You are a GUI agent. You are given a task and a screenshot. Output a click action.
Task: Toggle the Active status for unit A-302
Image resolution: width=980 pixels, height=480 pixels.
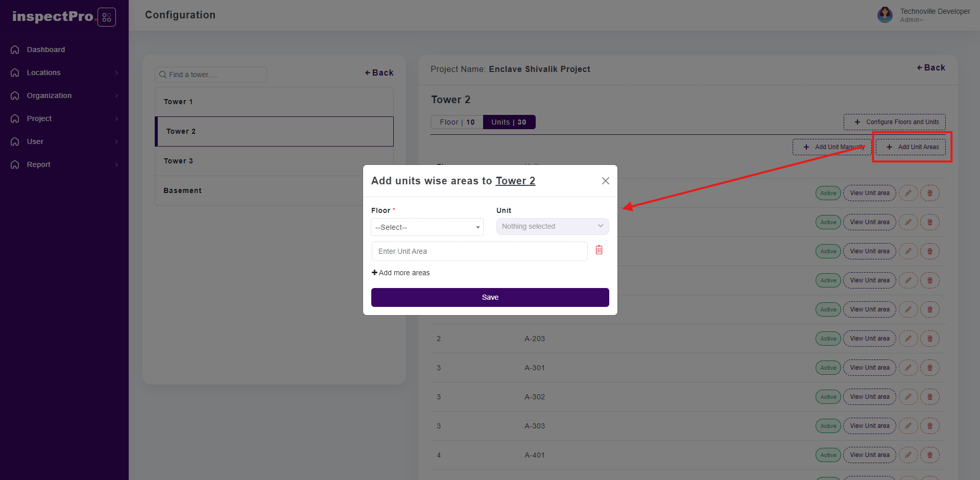pyautogui.click(x=828, y=397)
